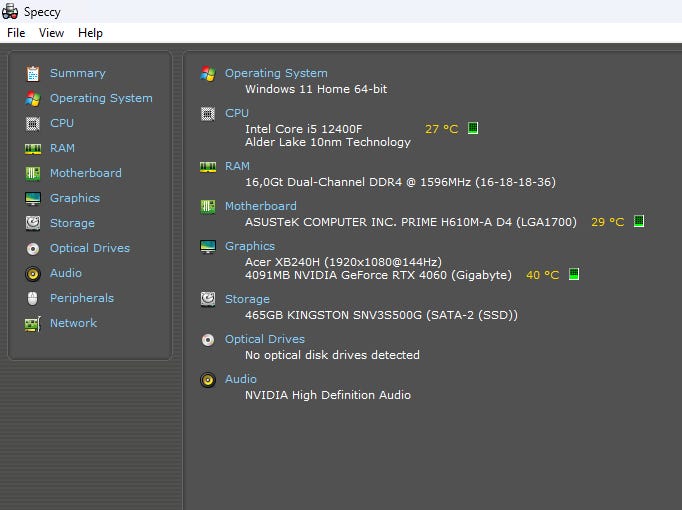The width and height of the screenshot is (682, 510).
Task: Click the Audio speaker icon in sidebar
Action: (33, 273)
